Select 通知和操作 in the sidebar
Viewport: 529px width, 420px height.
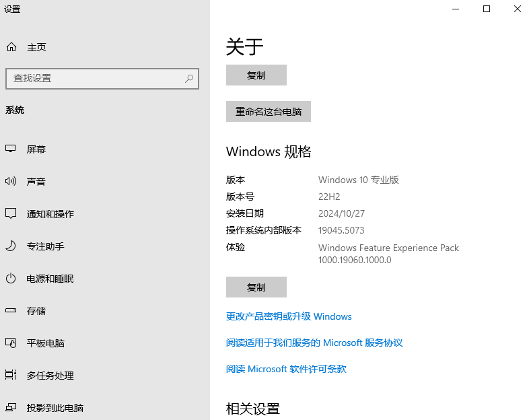(x=50, y=214)
